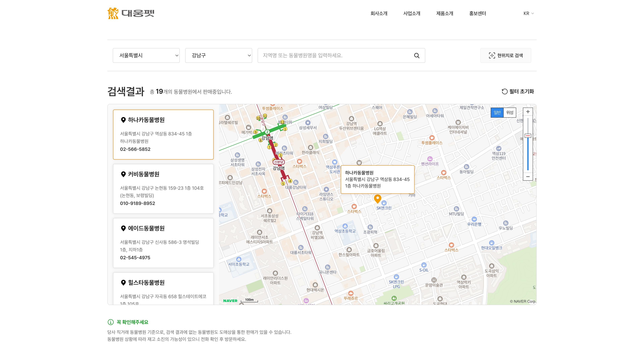Switch map to 일반 view
Image resolution: width=644 pixels, height=362 pixels.
point(497,112)
